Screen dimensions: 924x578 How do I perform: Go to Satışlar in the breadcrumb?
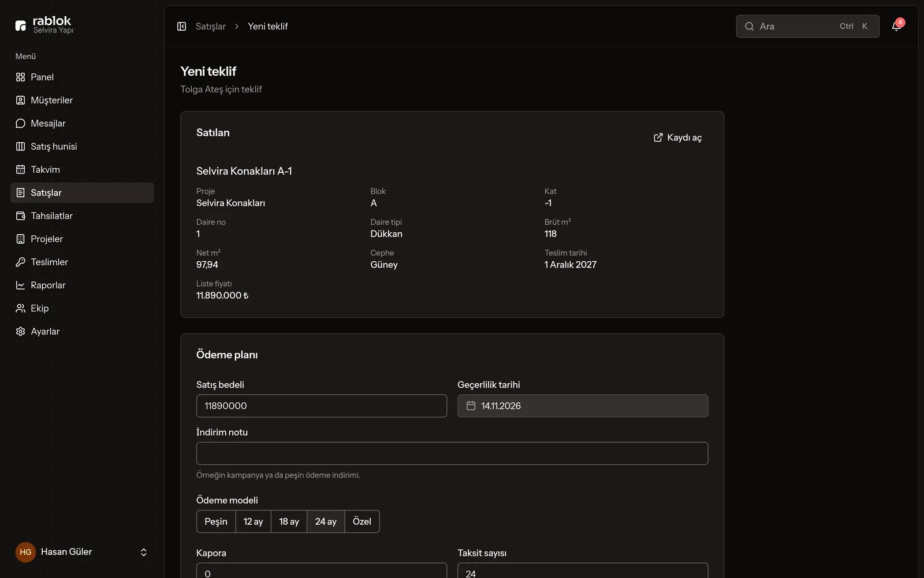point(210,27)
